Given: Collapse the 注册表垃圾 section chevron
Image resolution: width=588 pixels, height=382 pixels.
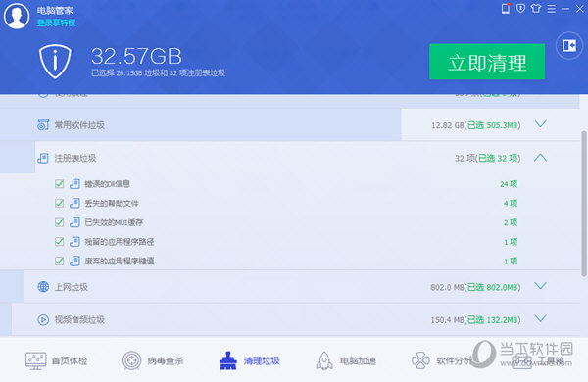Looking at the screenshot, I should click(x=540, y=158).
